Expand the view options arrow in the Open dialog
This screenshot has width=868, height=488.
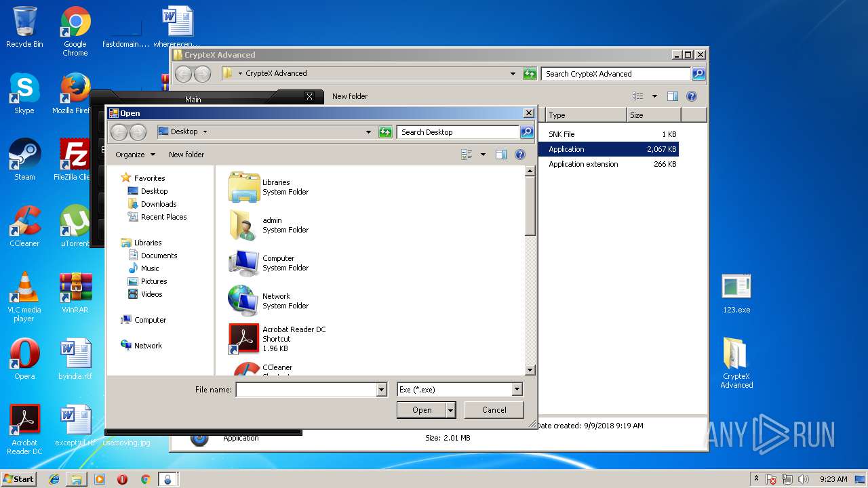coord(483,155)
